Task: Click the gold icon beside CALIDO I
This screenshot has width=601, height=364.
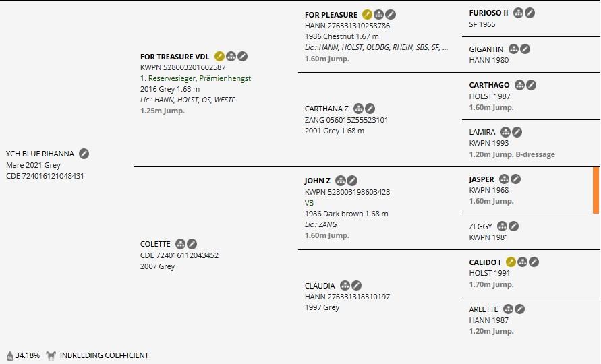Action: 511,262
